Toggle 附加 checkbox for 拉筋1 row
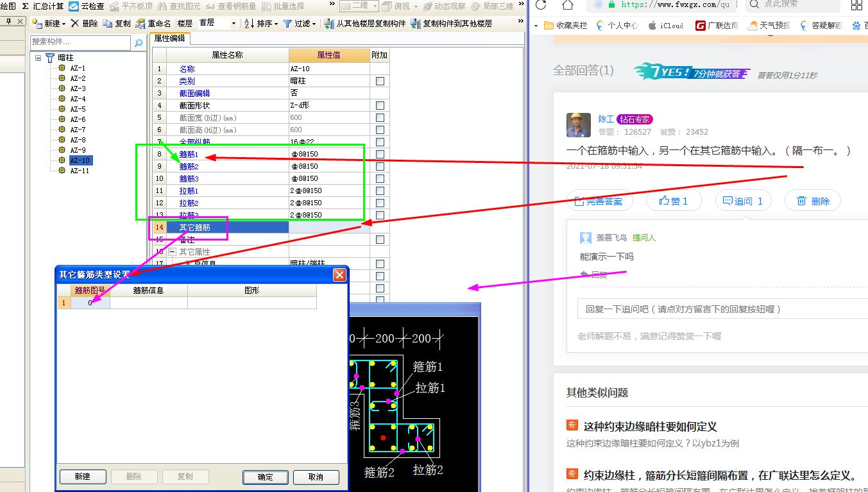This screenshot has width=868, height=492. [x=380, y=191]
